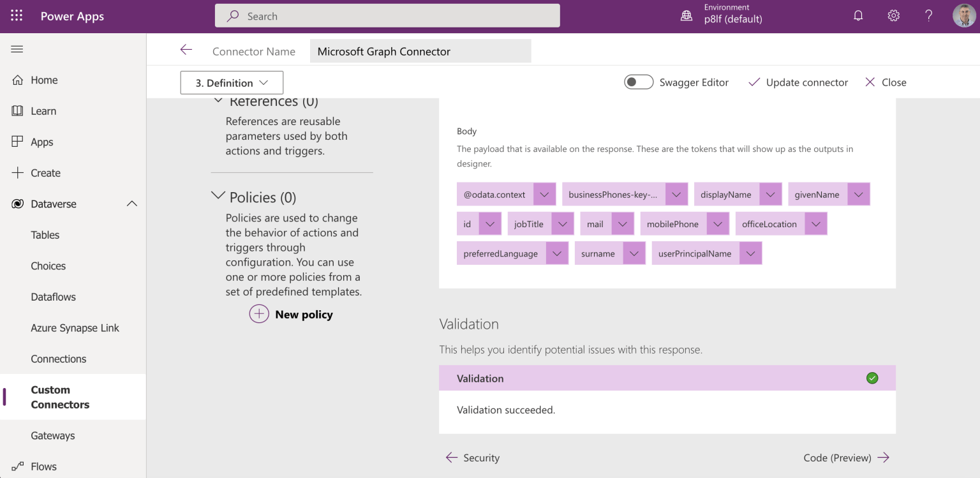Click Update connector
Screen dimensions: 980x478
798,82
